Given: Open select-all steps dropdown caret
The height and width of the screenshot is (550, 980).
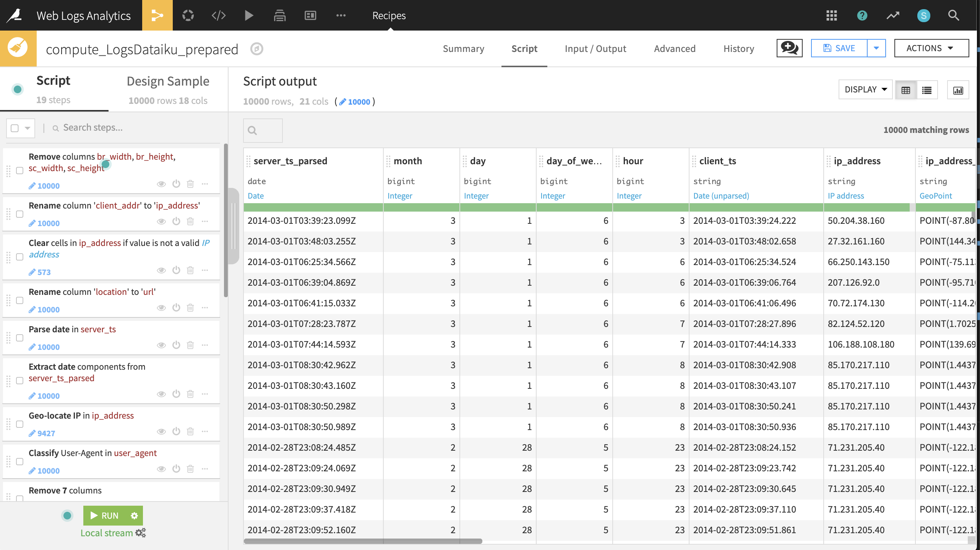Looking at the screenshot, I should click(28, 128).
